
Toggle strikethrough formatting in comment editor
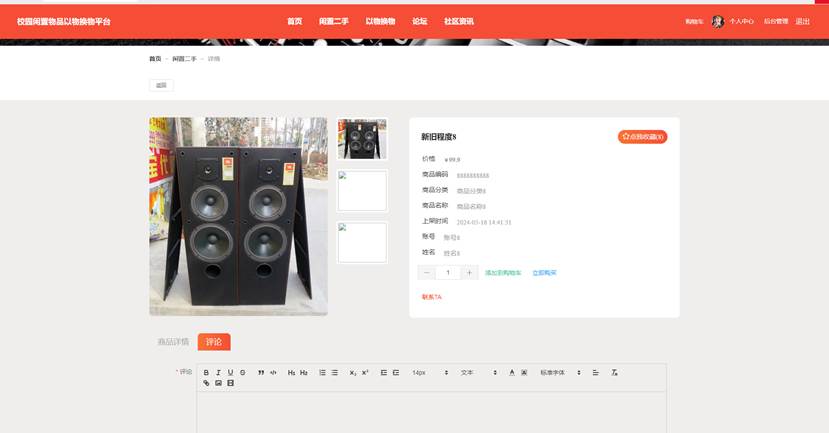point(243,373)
